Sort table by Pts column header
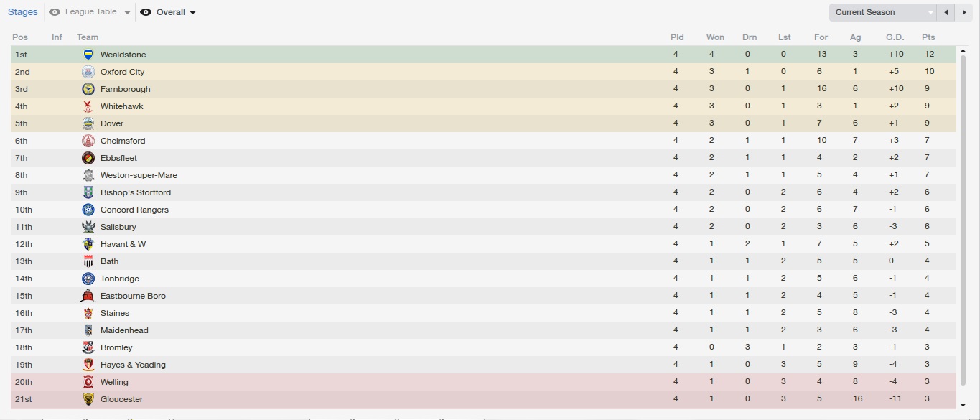The image size is (980, 420). (x=928, y=37)
